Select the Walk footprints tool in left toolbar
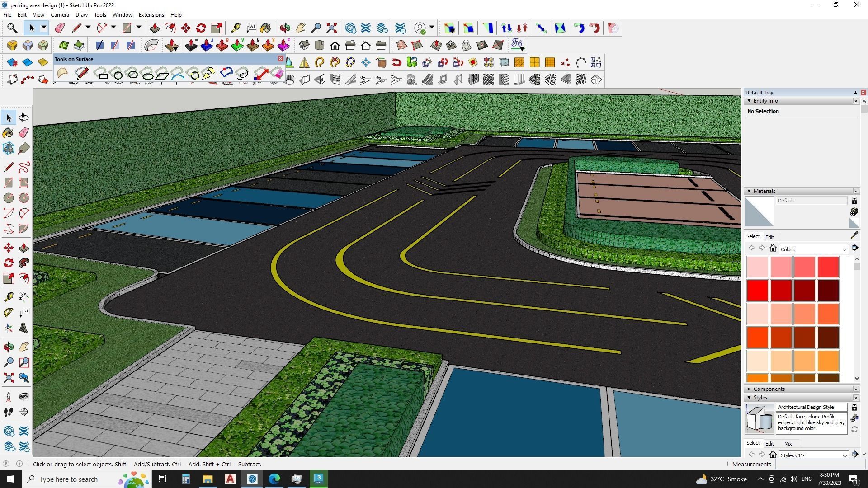 8,412
